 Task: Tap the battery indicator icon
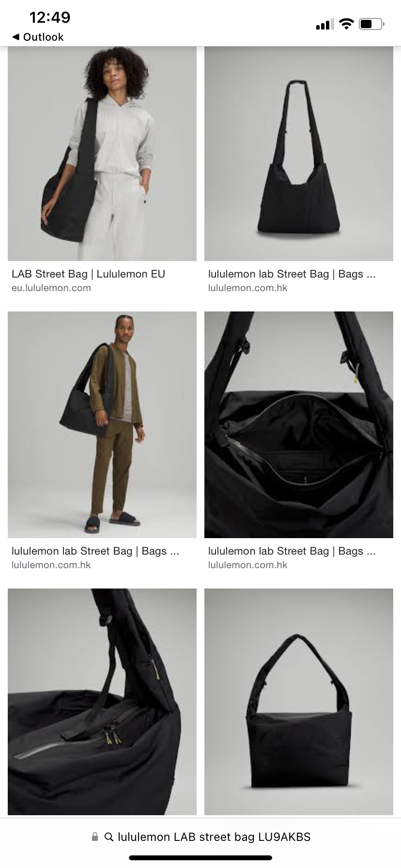[371, 24]
